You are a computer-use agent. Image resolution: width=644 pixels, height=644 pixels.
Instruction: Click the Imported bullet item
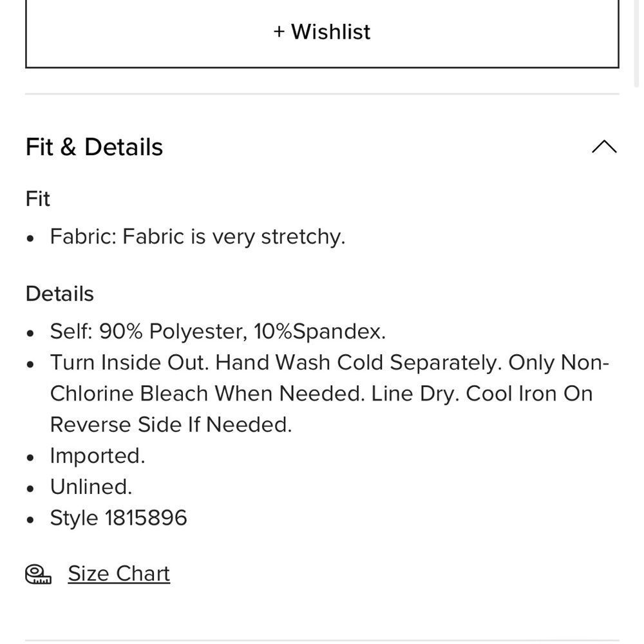(x=98, y=456)
